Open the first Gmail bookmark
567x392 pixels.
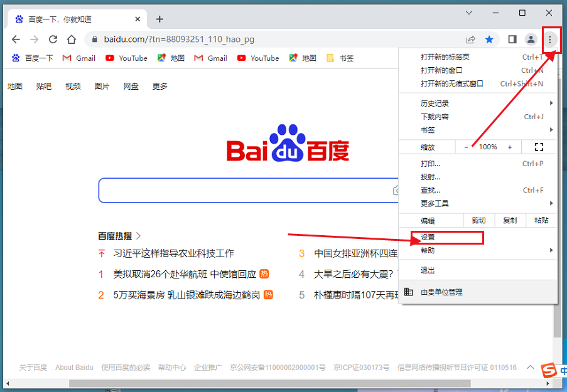(79, 58)
